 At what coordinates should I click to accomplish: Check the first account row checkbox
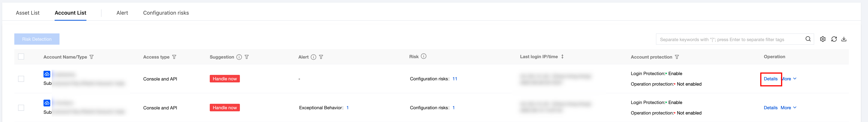[x=21, y=79]
